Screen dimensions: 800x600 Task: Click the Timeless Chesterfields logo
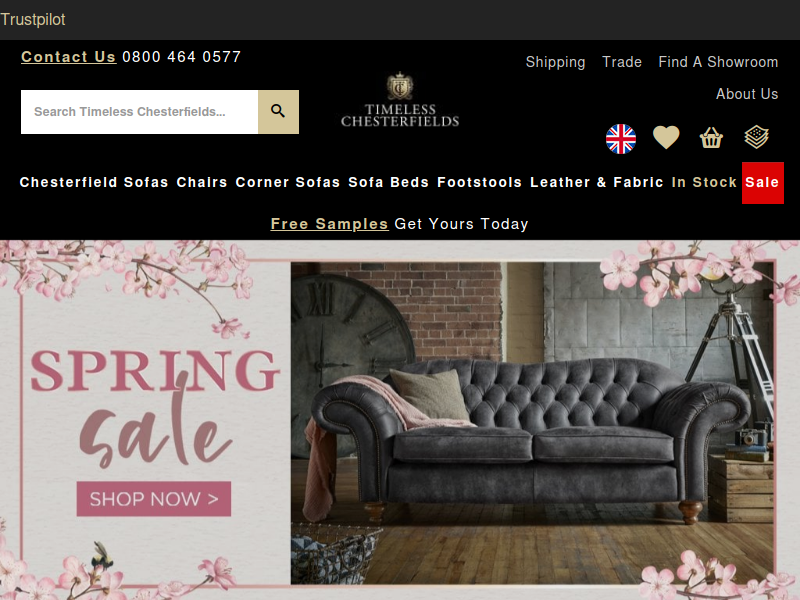(x=400, y=99)
